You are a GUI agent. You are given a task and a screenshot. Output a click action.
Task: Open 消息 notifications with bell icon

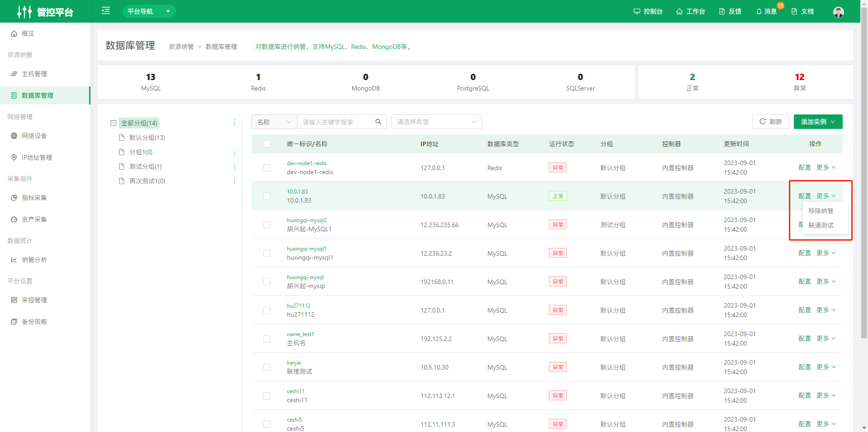(767, 11)
